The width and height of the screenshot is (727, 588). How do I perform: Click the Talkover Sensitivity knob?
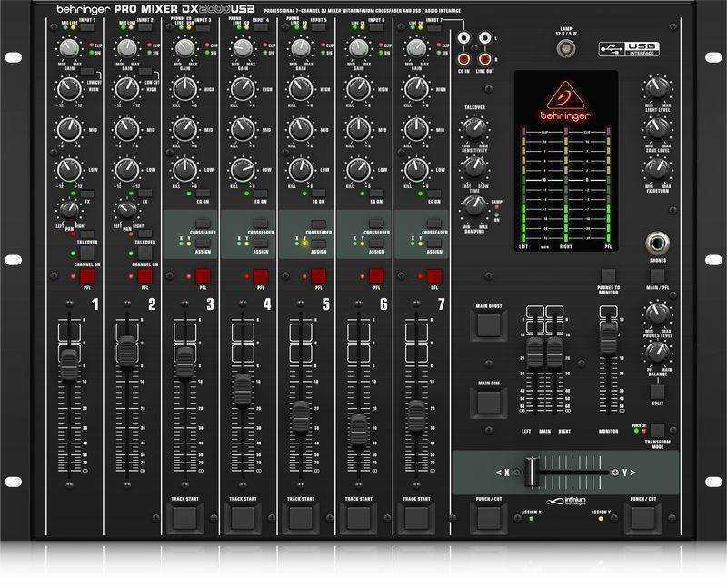[473, 128]
